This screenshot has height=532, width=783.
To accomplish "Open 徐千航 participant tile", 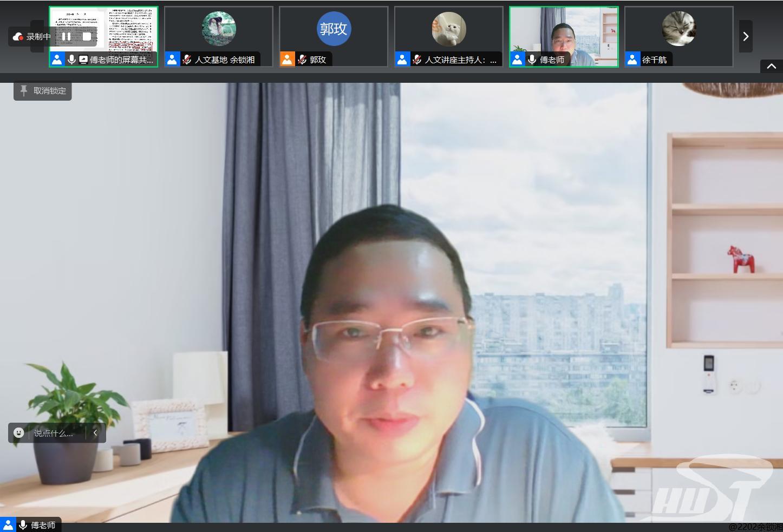I will pyautogui.click(x=678, y=30).
